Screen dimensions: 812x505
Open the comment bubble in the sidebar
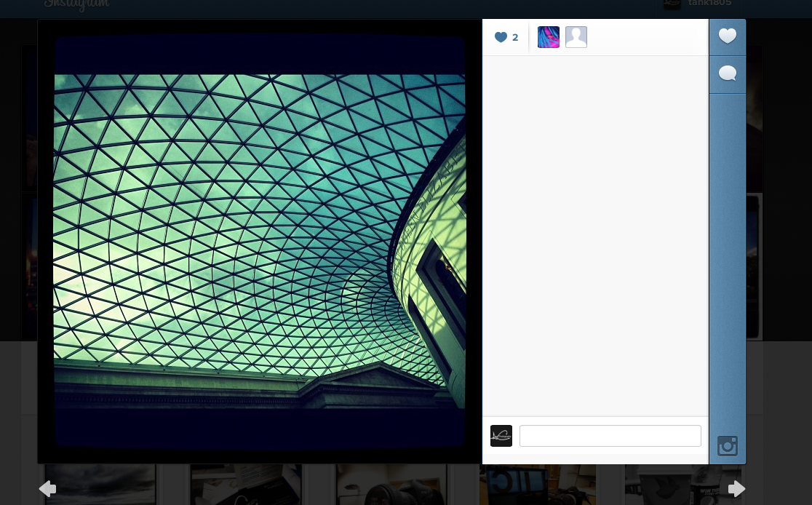727,73
